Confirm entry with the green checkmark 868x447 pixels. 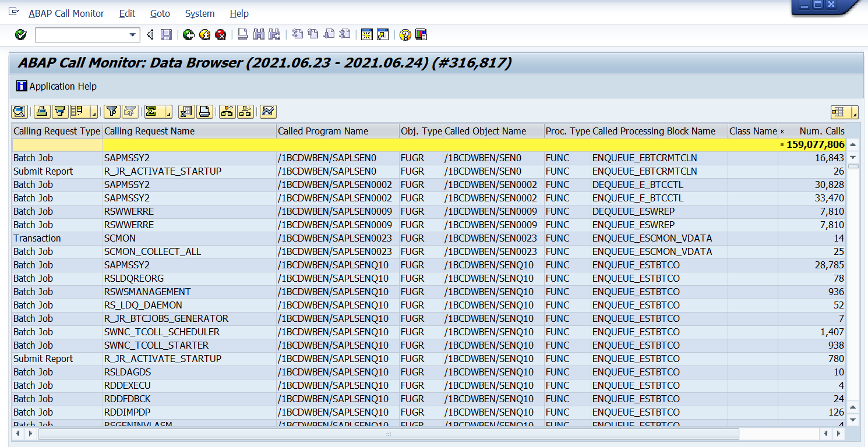tap(20, 35)
